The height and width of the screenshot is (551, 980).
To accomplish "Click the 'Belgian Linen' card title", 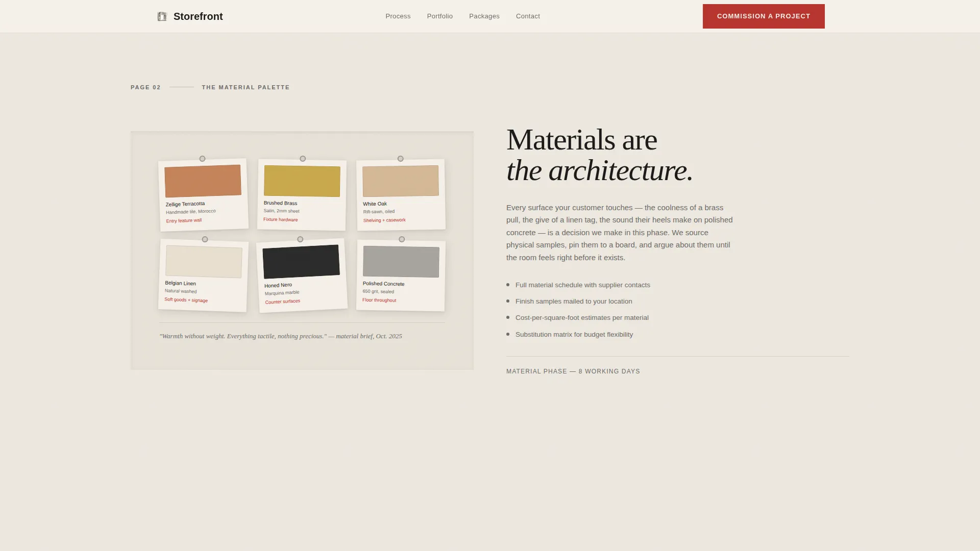I will tap(180, 283).
